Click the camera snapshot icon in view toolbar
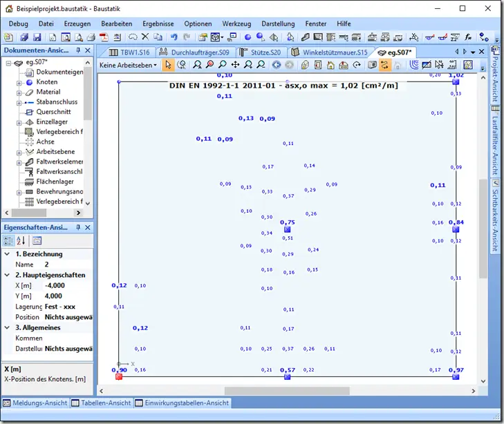Image resolution: width=504 pixels, height=424 pixels. [372, 65]
